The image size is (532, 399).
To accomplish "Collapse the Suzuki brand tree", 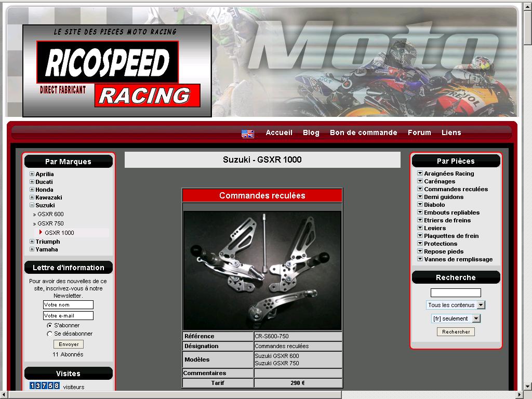I will (x=32, y=205).
